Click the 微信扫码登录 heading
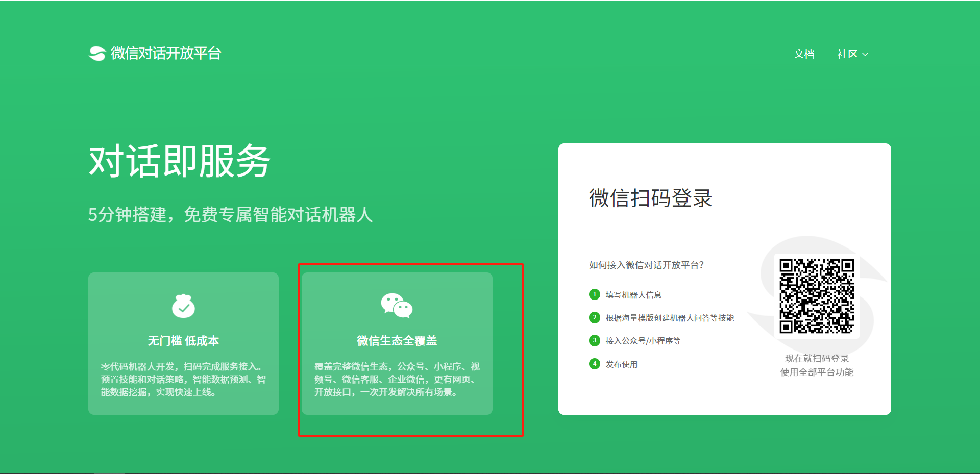This screenshot has height=474, width=980. pos(651,198)
